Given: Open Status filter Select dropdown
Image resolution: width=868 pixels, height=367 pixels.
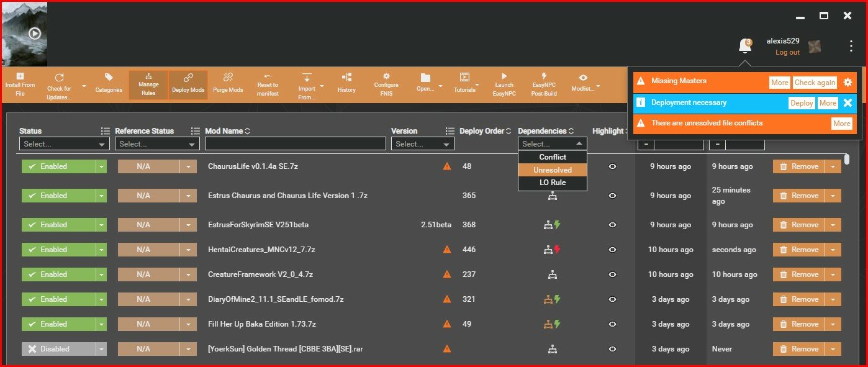Looking at the screenshot, I should pos(65,144).
